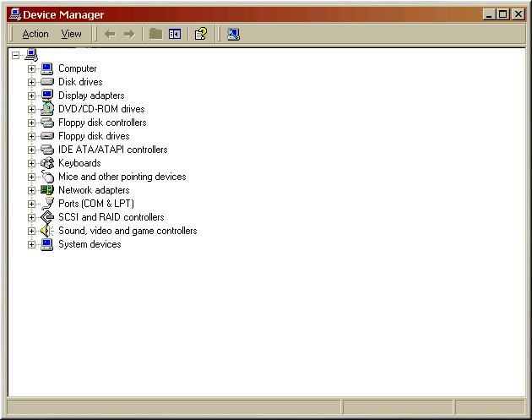The height and width of the screenshot is (420, 532).
Task: Open the View menu
Action: click(x=72, y=34)
